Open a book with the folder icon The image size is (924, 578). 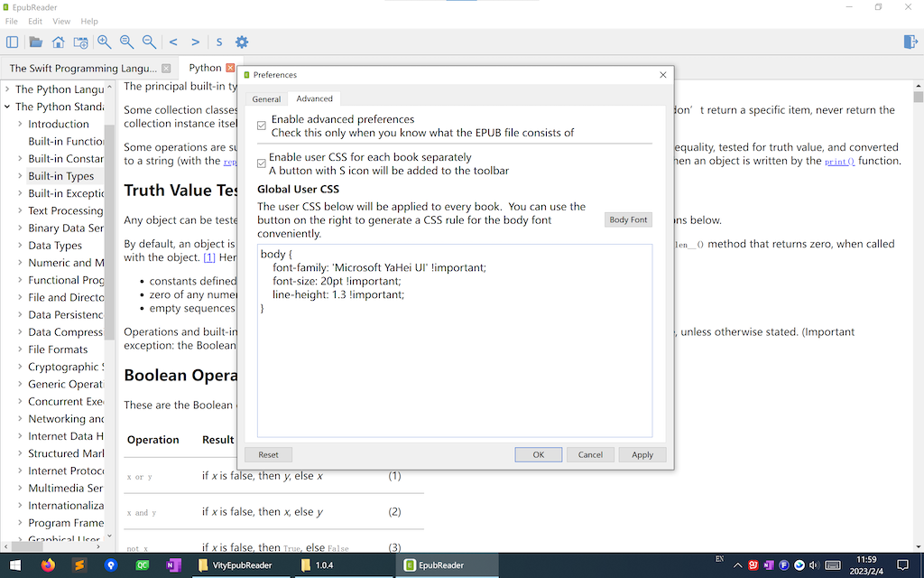coord(36,42)
